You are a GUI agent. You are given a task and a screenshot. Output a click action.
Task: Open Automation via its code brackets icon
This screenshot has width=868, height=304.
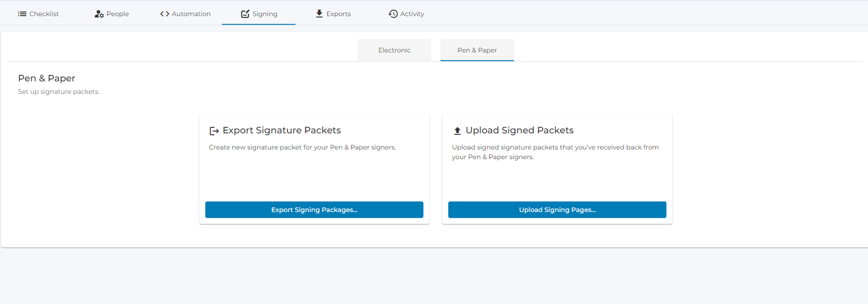[165, 14]
